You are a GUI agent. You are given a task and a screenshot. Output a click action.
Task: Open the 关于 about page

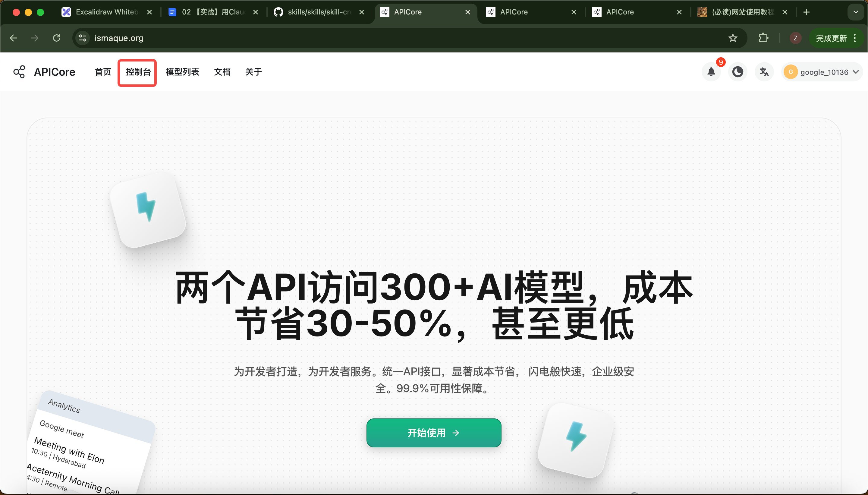[x=253, y=72]
